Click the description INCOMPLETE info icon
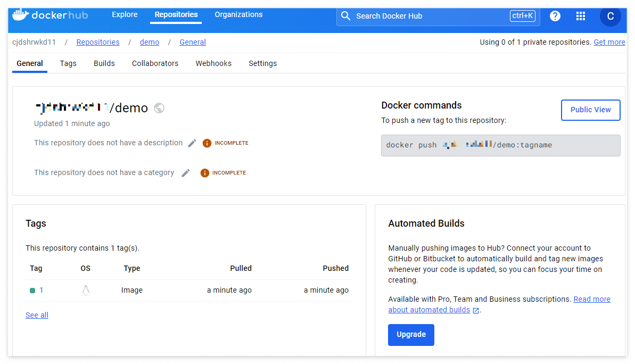The image size is (635, 364). point(207,143)
